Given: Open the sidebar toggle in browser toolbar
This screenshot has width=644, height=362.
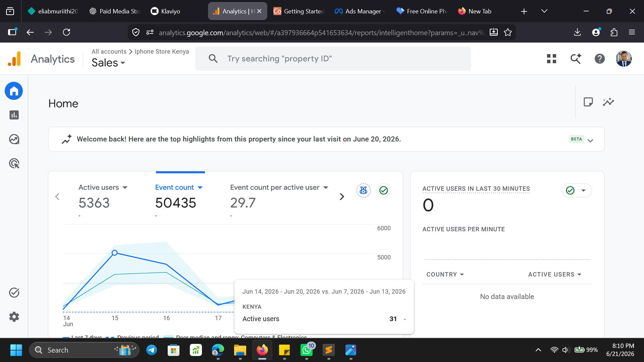Looking at the screenshot, I should pos(12,32).
